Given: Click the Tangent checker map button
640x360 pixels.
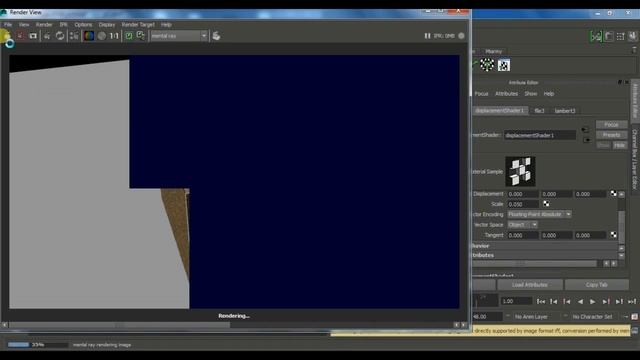Looking at the screenshot, I should coord(613,235).
